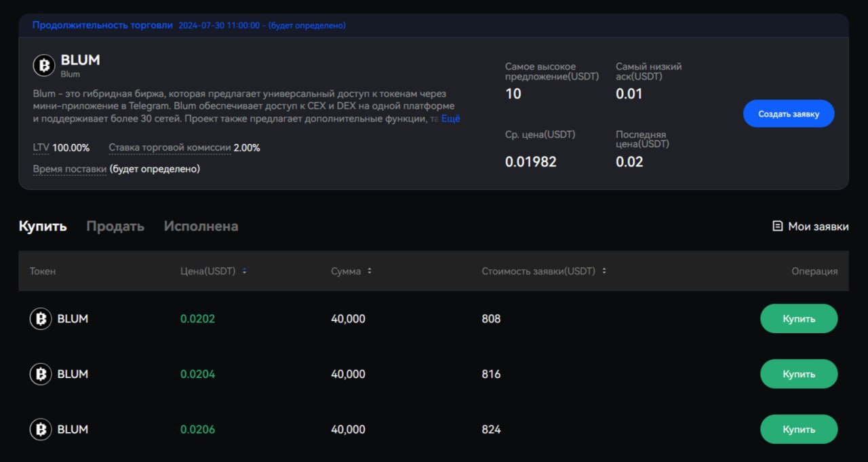Screen dimensions: 868x462
Task: Sort by Сумма using its arrow icon
Action: [370, 271]
